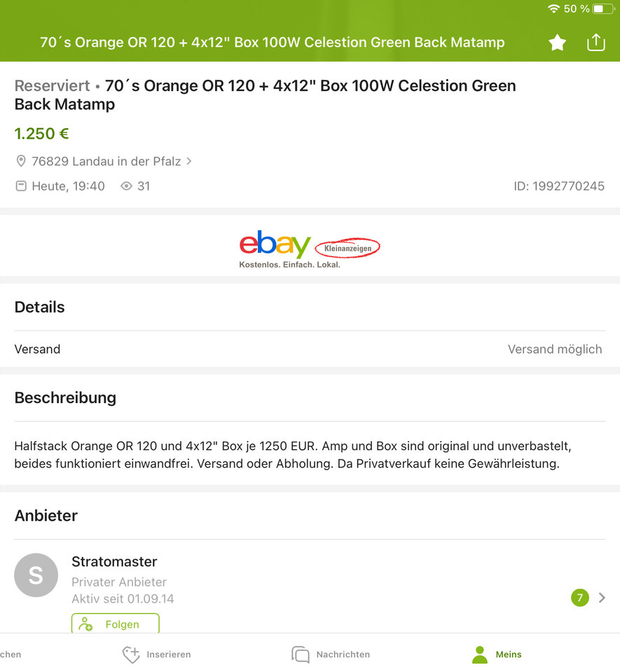Image resolution: width=620 pixels, height=672 pixels.
Task: Toggle the favorite star for this listing
Action: pos(557,43)
